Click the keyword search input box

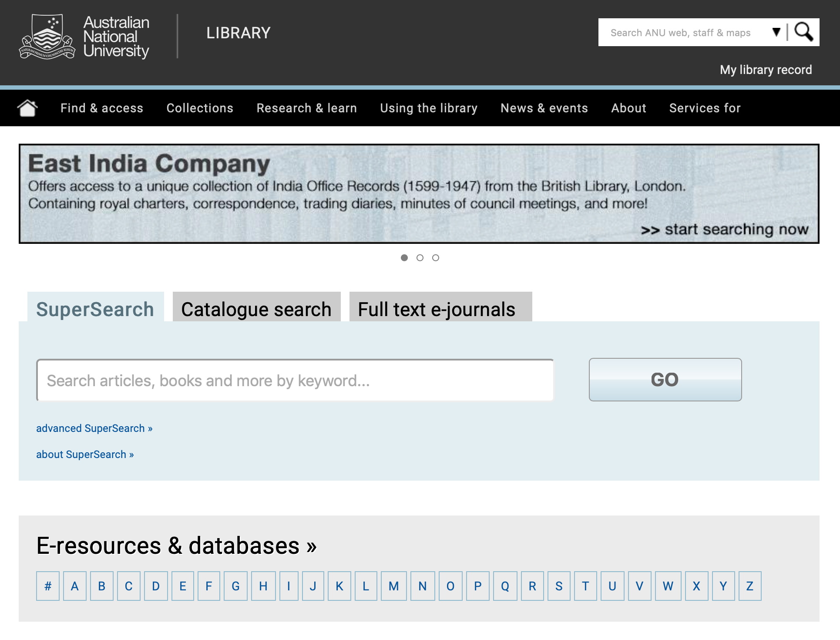(x=295, y=380)
